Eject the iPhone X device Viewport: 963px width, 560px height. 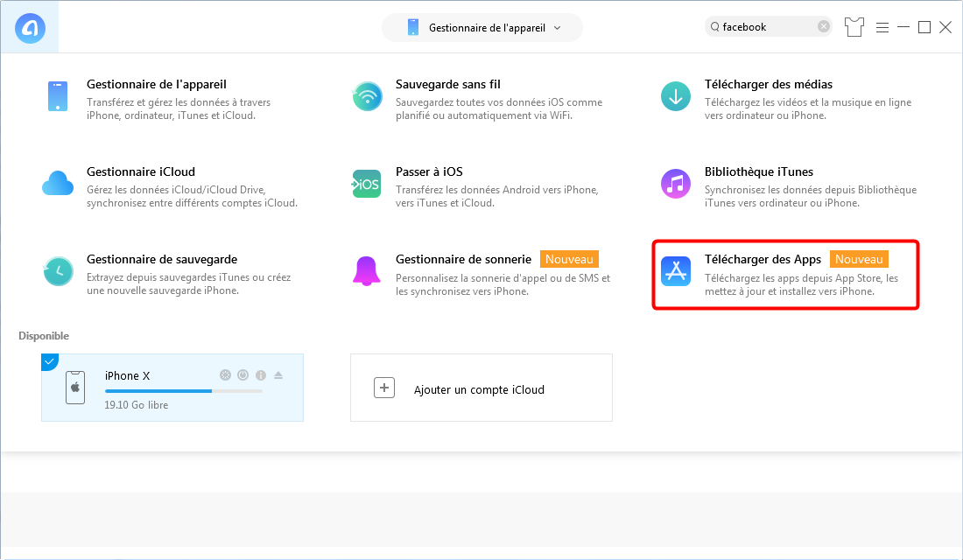(x=278, y=375)
